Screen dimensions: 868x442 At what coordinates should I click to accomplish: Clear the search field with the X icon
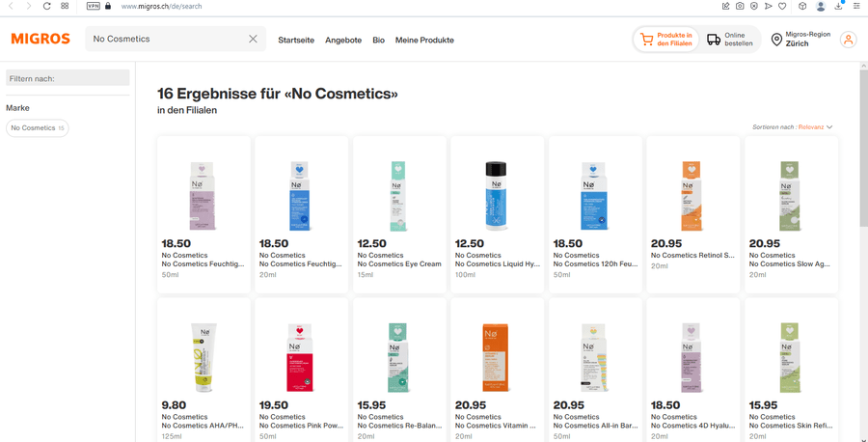(x=253, y=39)
